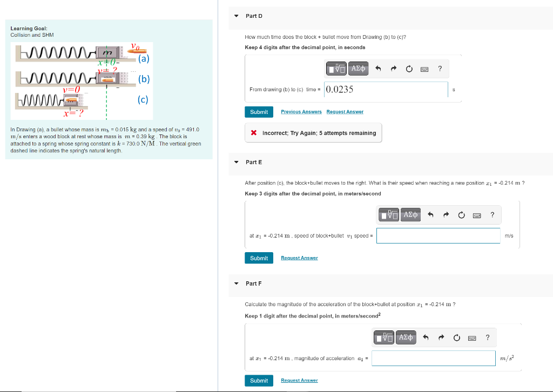The width and height of the screenshot is (553, 392).
Task: Open templates button in Part D toolbar
Action: point(336,69)
